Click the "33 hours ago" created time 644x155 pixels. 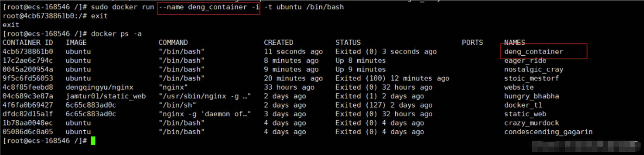click(289, 87)
